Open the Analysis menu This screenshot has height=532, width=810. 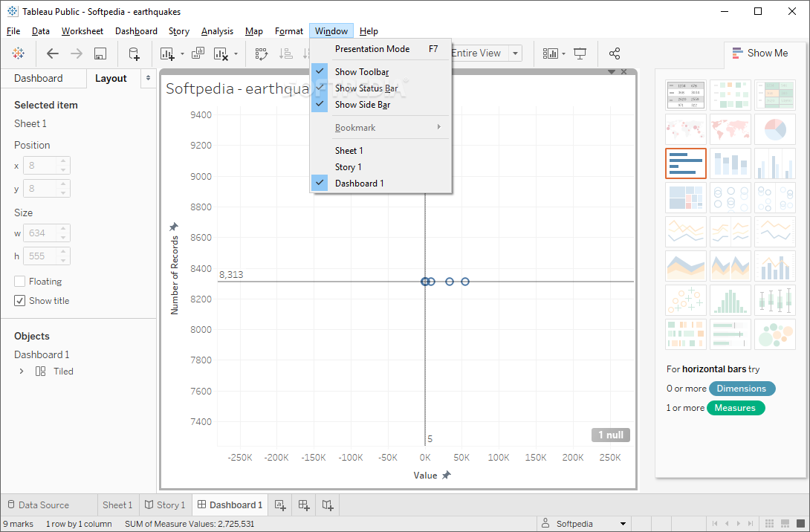[x=217, y=31]
